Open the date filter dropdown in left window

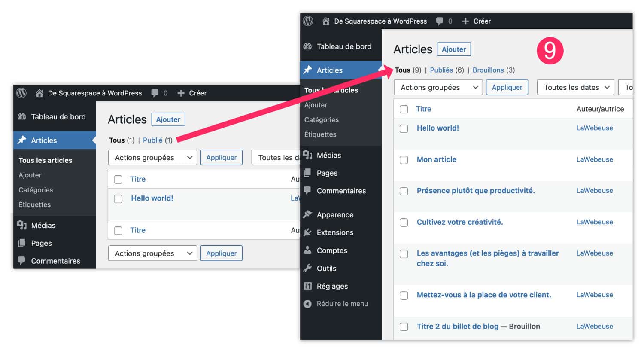pos(276,158)
